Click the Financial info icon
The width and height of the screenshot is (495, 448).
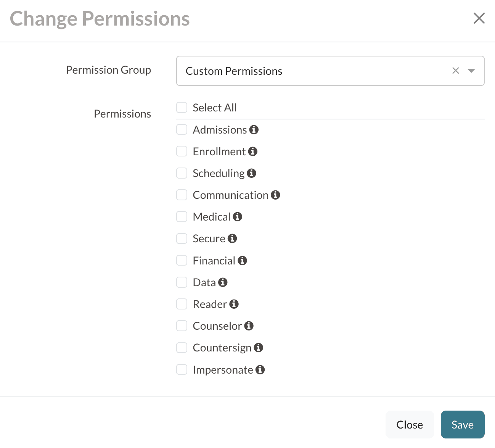(x=243, y=261)
